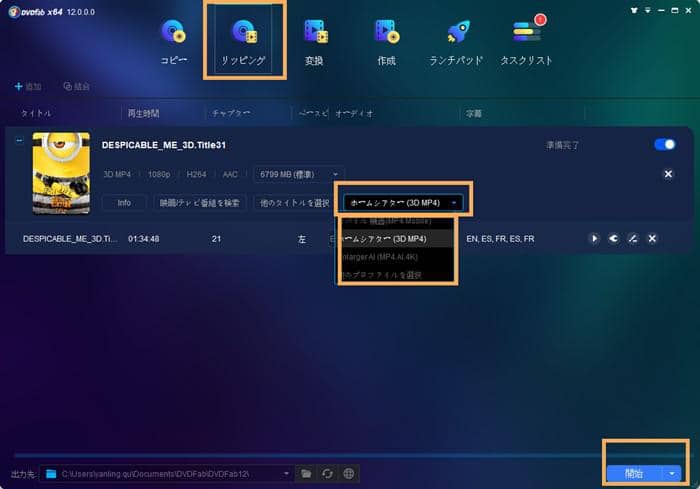Delete the title row with X icon

652,239
